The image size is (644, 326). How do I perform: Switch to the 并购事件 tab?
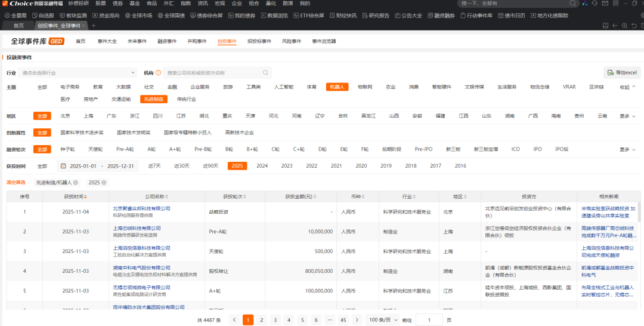coord(197,41)
